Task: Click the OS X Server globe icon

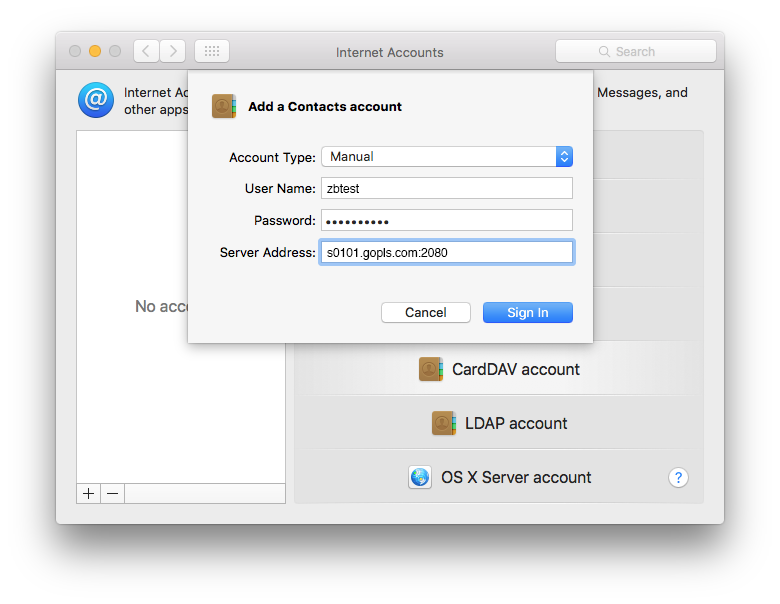Action: 420,477
